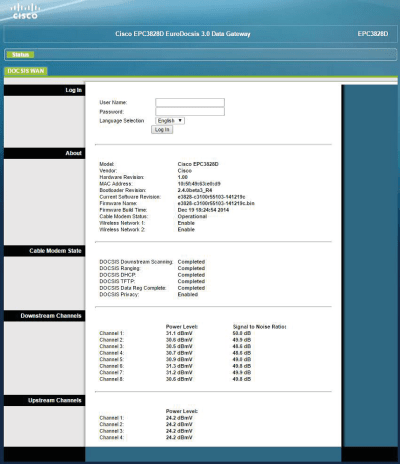
Task: Click the Downstream Channel 1 power level value
Action: point(179,333)
